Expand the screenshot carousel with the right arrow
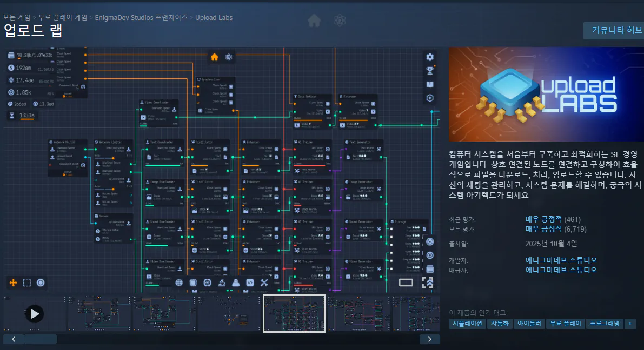Viewport: 644px width, 350px height. pos(429,338)
